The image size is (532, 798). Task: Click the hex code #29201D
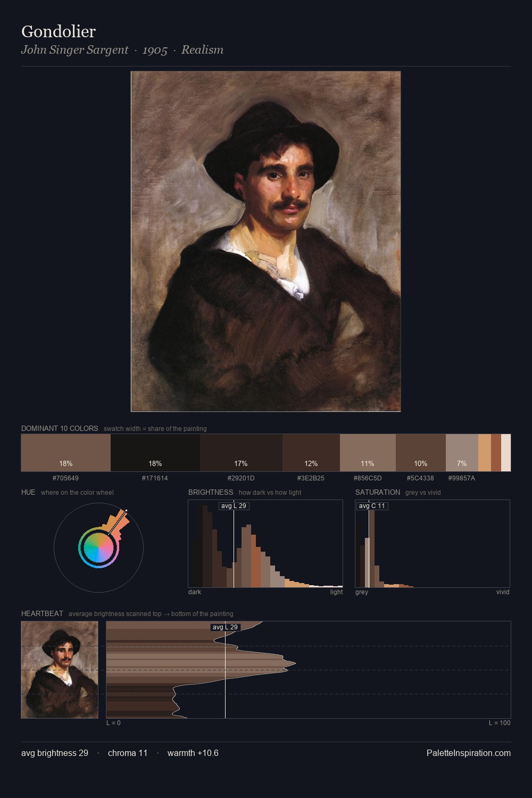pos(241,478)
